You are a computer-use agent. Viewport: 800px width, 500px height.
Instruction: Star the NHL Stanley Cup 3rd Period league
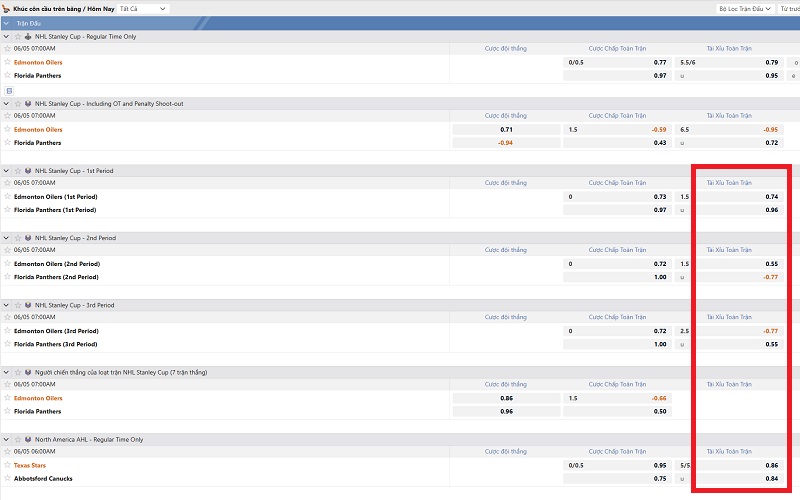pos(17,305)
